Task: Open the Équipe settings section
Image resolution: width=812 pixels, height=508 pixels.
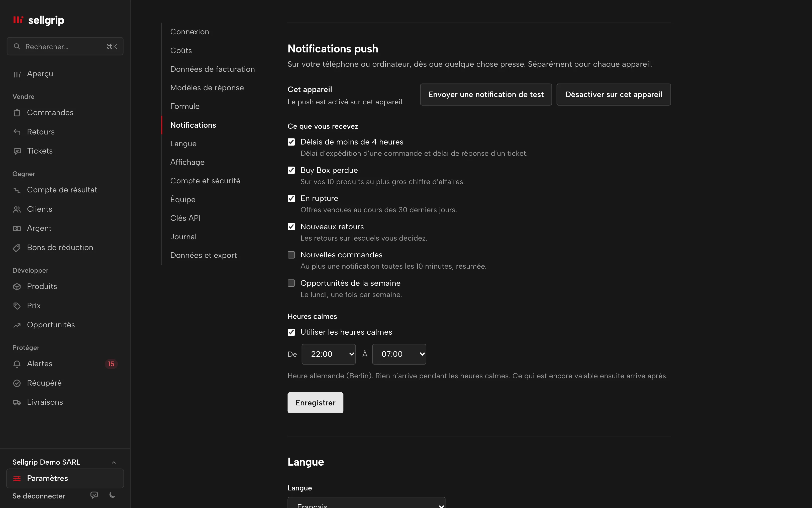Action: point(183,199)
